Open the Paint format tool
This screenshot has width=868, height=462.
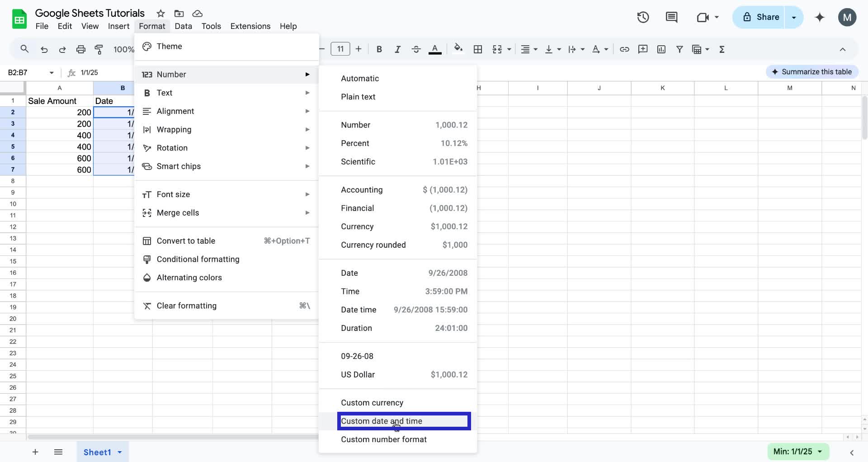[x=99, y=49]
